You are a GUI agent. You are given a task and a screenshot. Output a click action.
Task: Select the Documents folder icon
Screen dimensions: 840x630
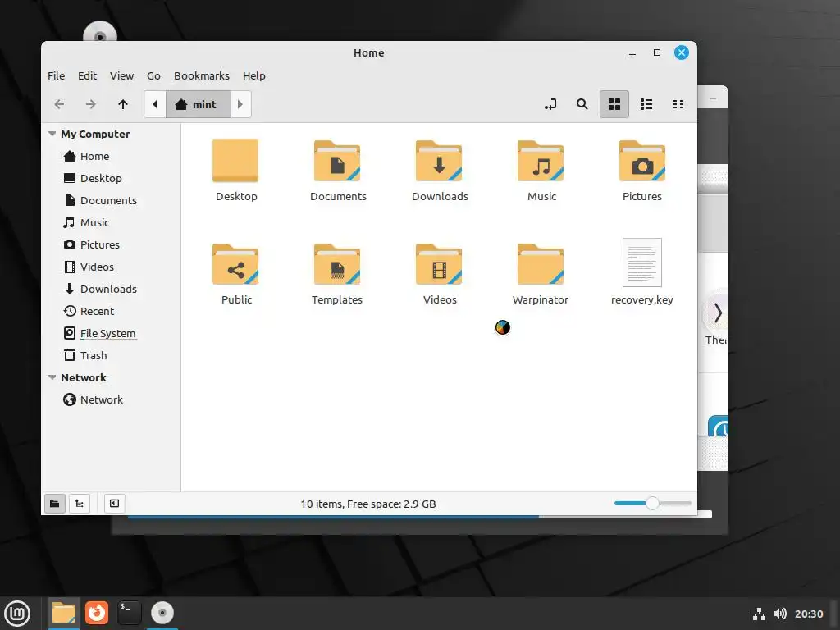coord(337,161)
